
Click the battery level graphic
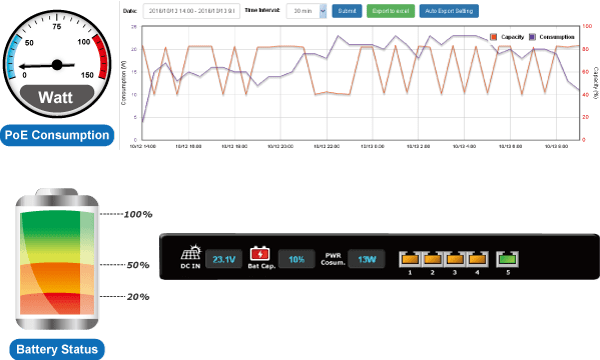pos(57,259)
